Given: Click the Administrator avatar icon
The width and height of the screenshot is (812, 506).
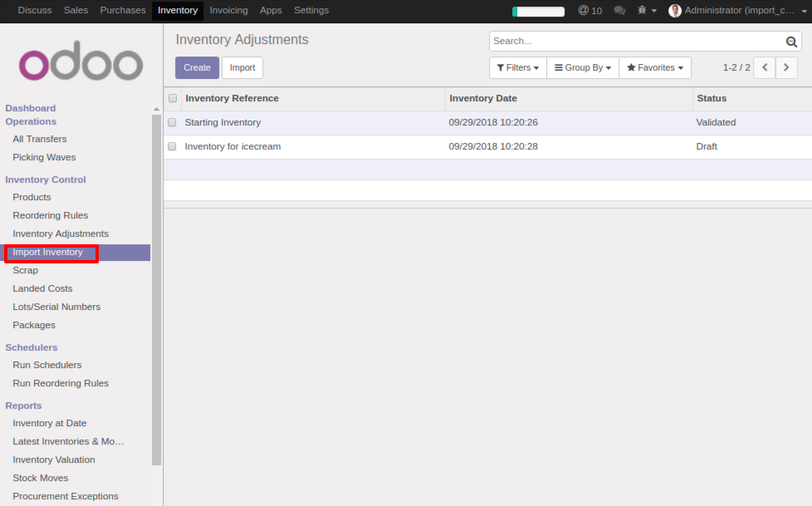Looking at the screenshot, I should tap(675, 11).
